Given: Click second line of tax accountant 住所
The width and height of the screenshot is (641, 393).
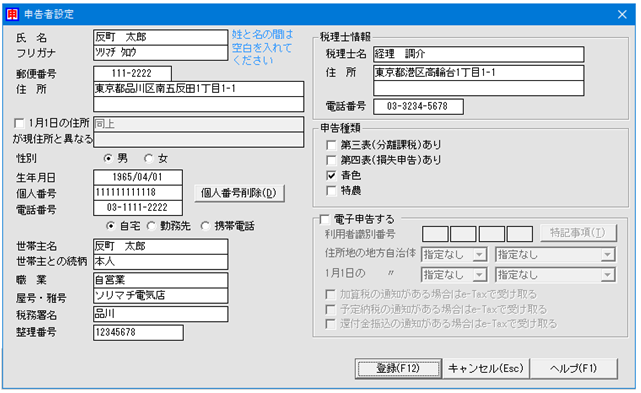Looking at the screenshot, I should coord(478,88).
